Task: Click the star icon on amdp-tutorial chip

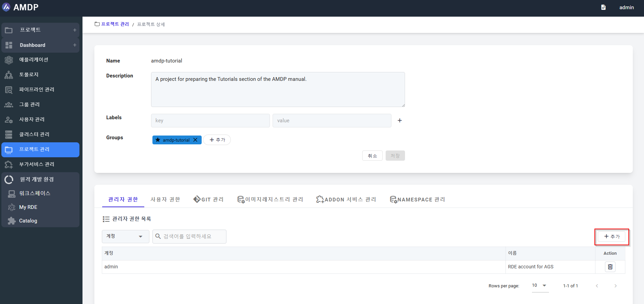Action: [x=158, y=140]
